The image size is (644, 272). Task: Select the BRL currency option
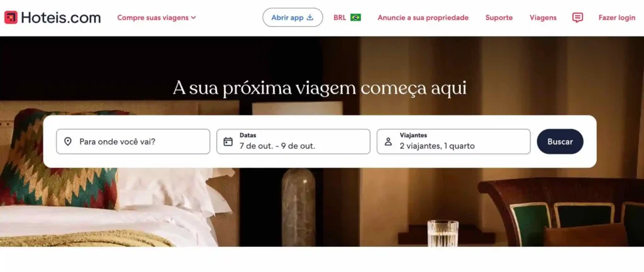tap(340, 18)
